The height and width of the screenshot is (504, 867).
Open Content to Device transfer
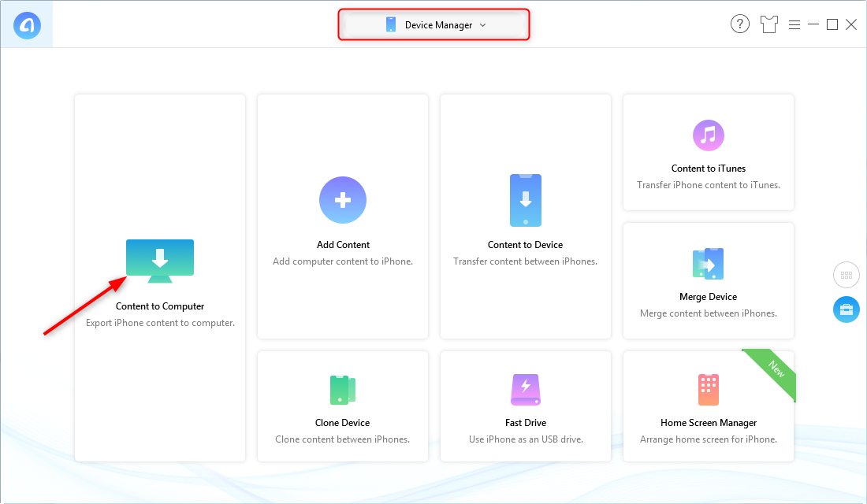[525, 200]
